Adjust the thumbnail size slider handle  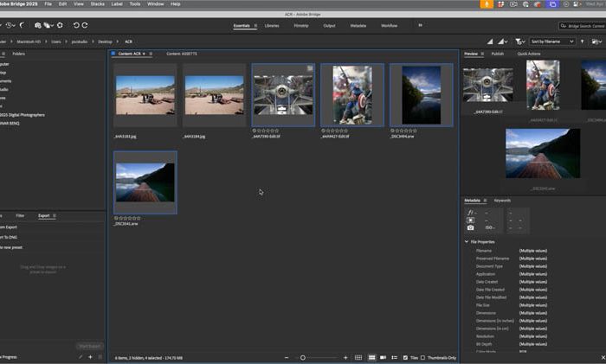pos(303,358)
